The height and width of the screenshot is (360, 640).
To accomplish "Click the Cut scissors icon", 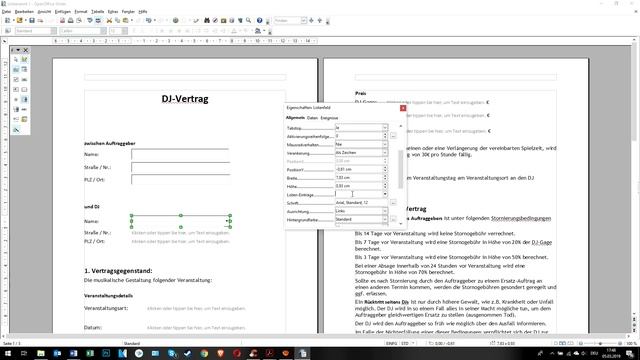I will [109, 20].
